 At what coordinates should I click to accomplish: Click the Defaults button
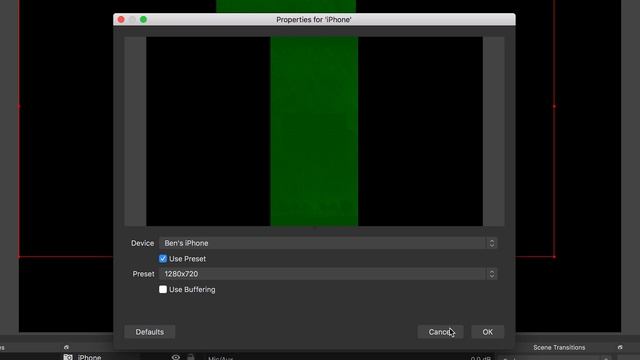pyautogui.click(x=150, y=332)
